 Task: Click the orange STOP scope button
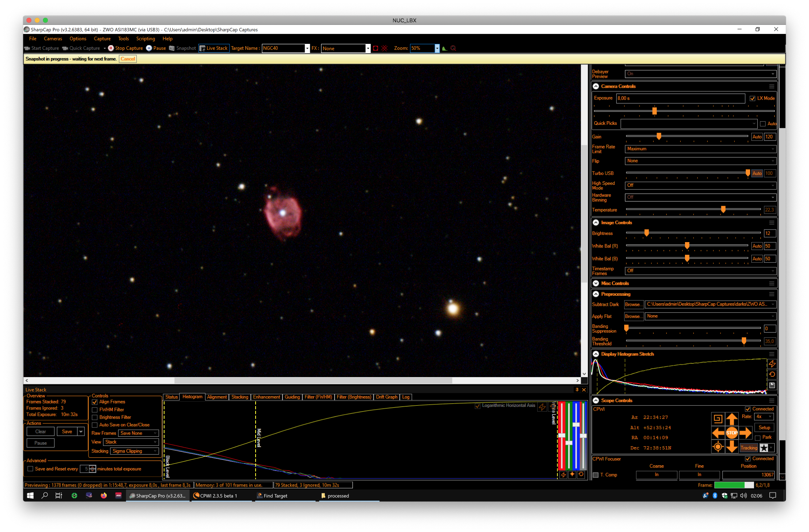(732, 433)
